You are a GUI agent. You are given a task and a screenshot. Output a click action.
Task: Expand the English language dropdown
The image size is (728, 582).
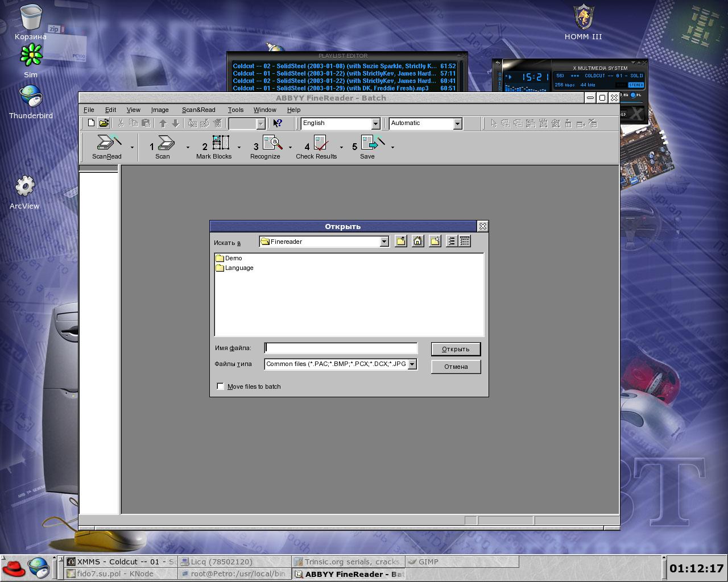click(375, 123)
